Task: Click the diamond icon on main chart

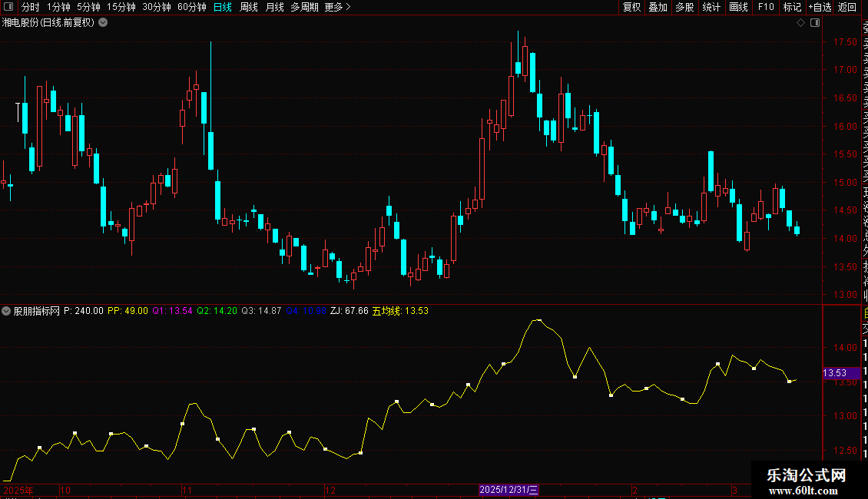Action: click(x=800, y=23)
